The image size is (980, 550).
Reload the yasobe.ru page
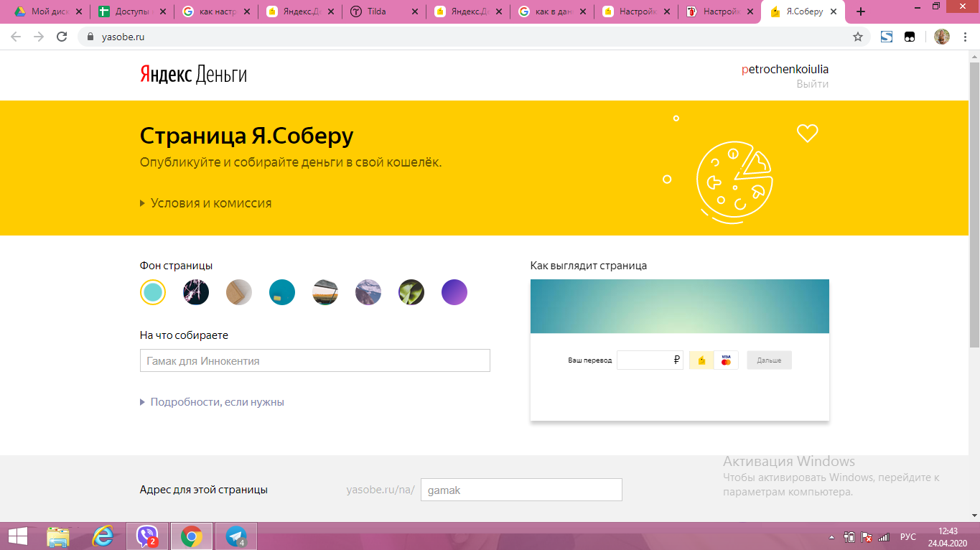62,37
